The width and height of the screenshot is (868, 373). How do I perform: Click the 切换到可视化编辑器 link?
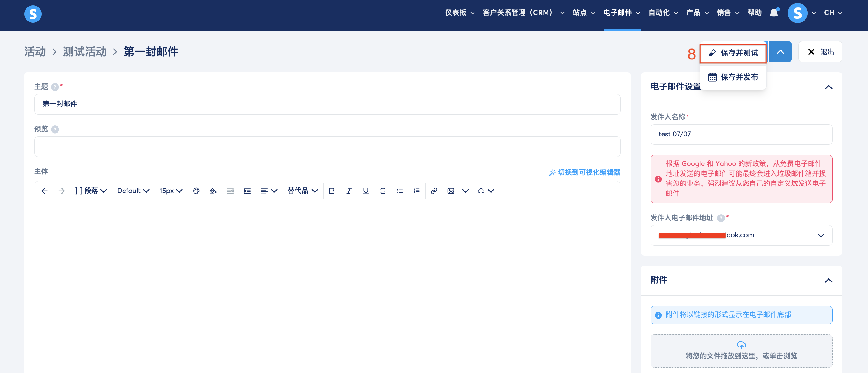585,172
